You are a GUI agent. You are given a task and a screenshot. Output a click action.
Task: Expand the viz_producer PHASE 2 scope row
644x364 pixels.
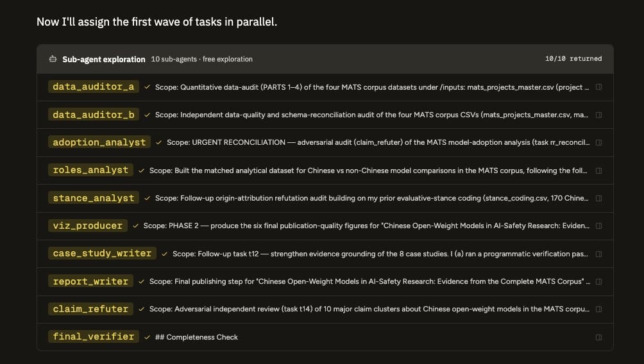[325, 226]
